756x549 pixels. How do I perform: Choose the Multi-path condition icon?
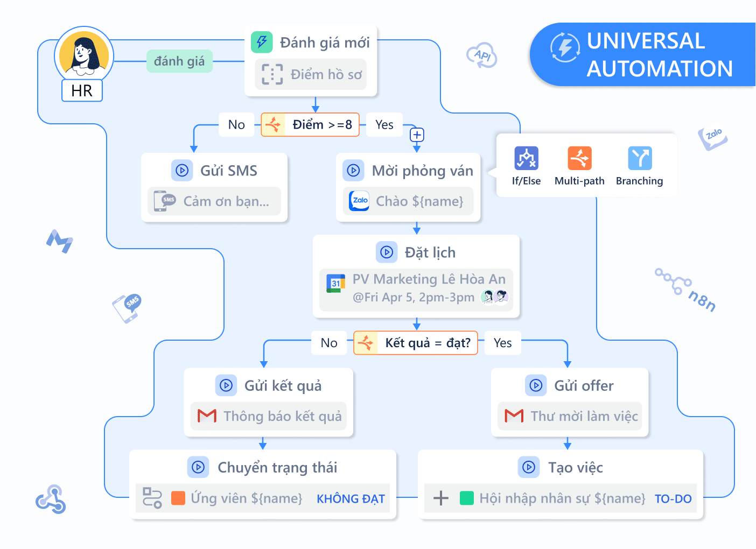579,158
